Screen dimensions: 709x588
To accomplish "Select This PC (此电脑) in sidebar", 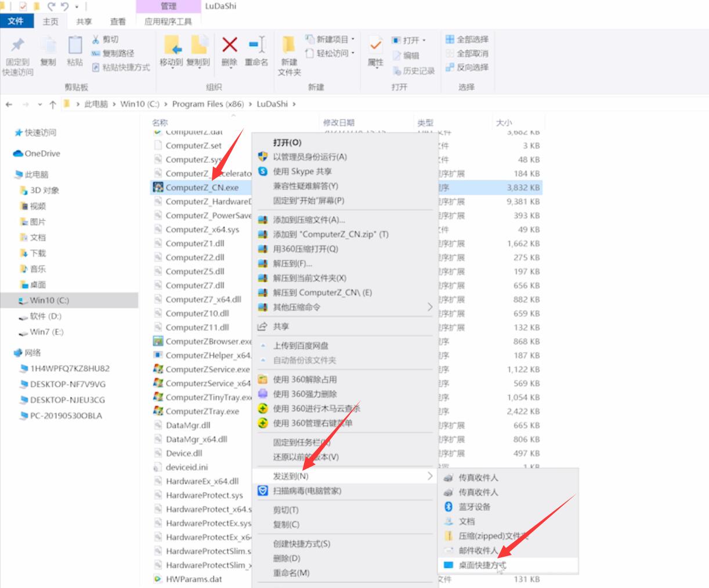I will [32, 175].
